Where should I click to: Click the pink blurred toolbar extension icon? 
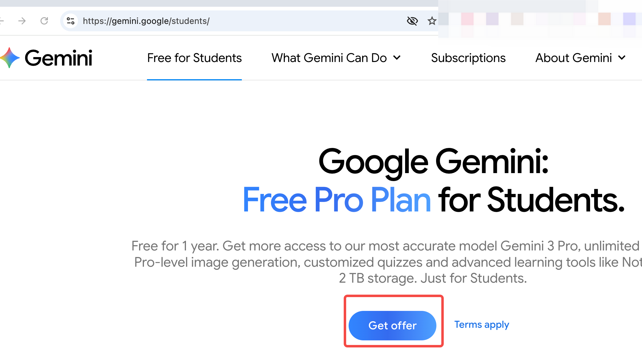coord(467,19)
